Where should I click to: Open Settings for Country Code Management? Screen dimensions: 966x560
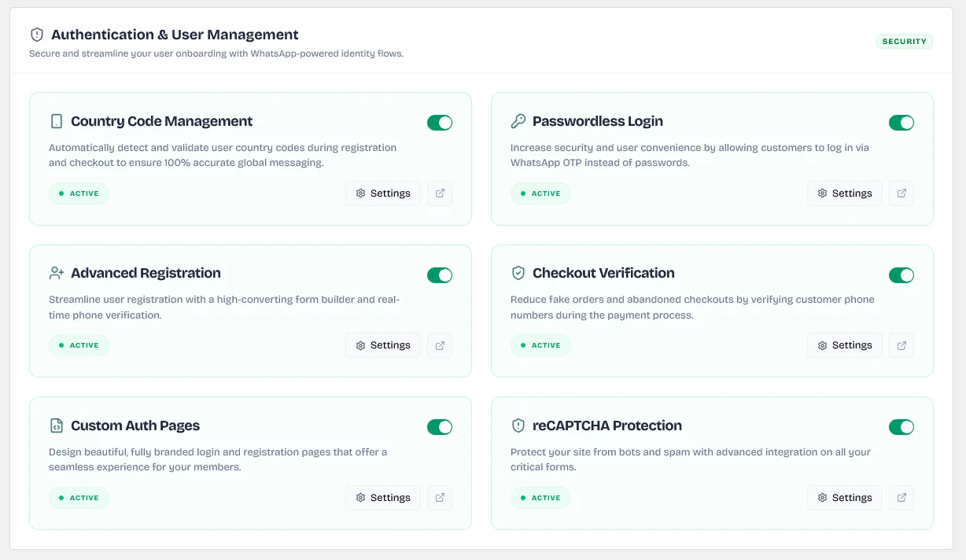pyautogui.click(x=383, y=193)
